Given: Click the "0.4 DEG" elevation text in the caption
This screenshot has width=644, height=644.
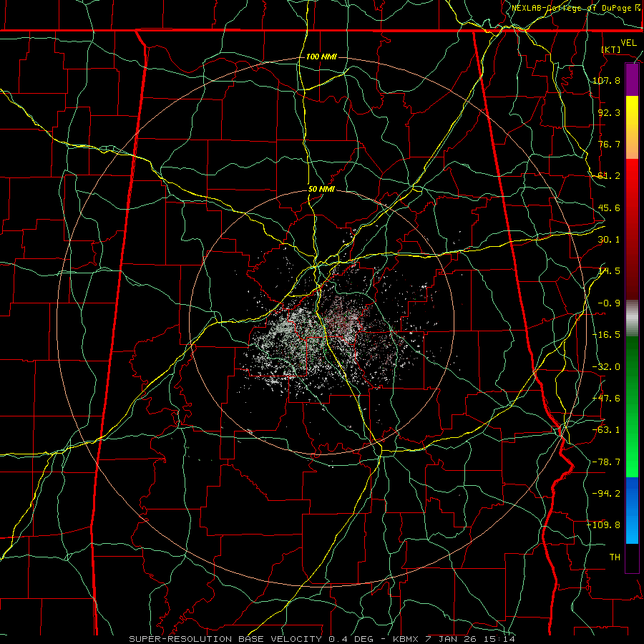Looking at the screenshot, I should pos(351,639).
